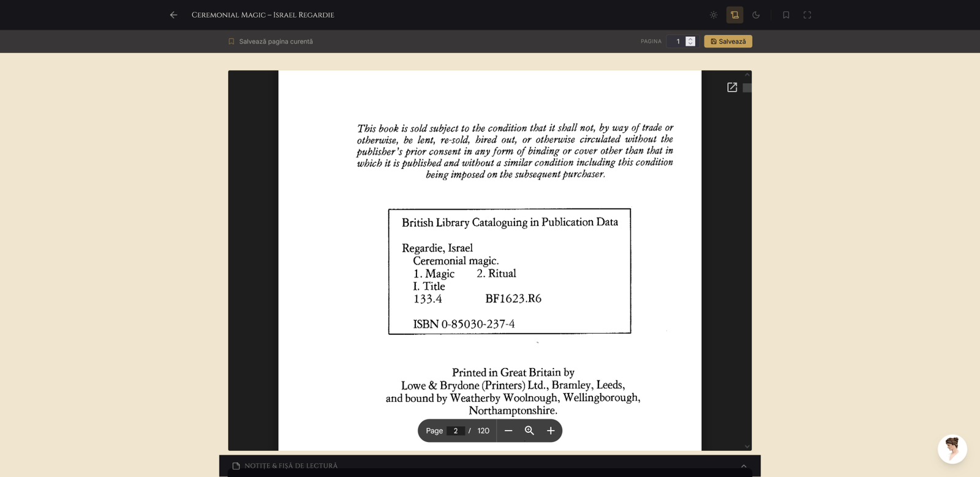
Task: Zoom out with the minus button
Action: click(508, 430)
